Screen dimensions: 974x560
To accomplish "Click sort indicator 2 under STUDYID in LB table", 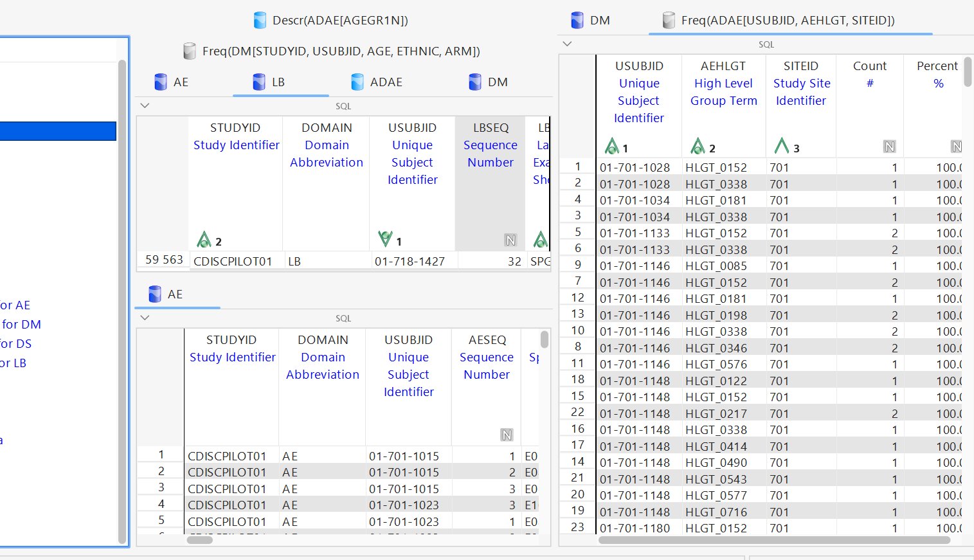I will click(x=209, y=240).
